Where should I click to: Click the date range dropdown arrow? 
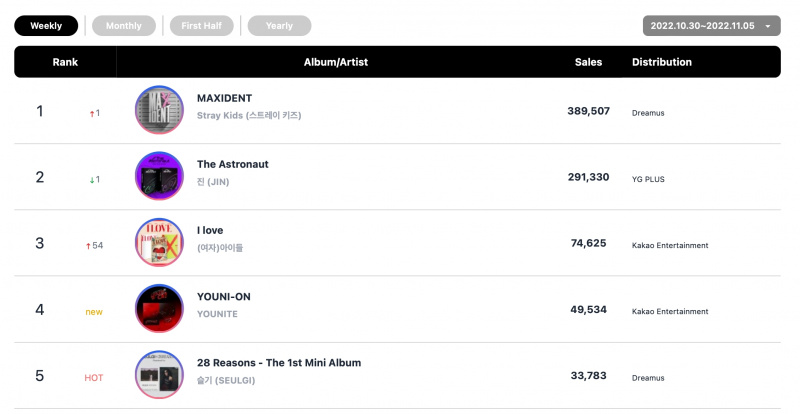tap(767, 26)
